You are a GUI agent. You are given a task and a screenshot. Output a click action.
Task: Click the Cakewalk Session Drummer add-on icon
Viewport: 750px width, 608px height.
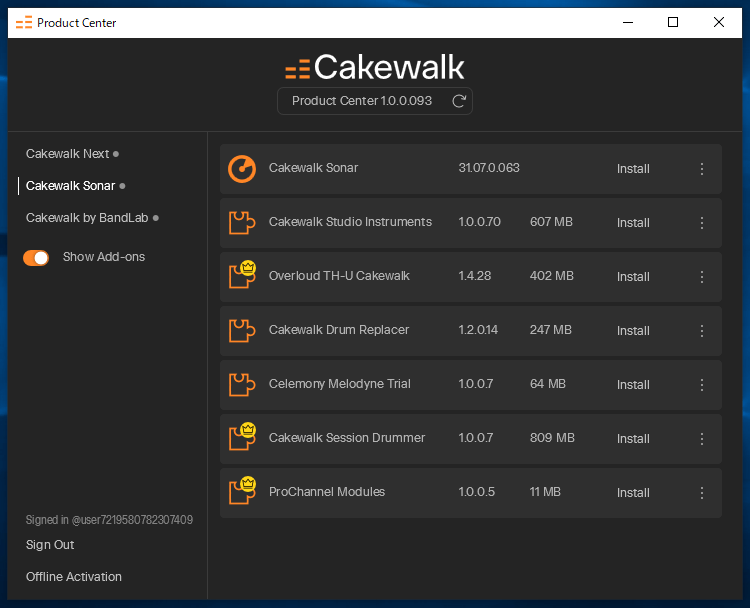pos(242,437)
